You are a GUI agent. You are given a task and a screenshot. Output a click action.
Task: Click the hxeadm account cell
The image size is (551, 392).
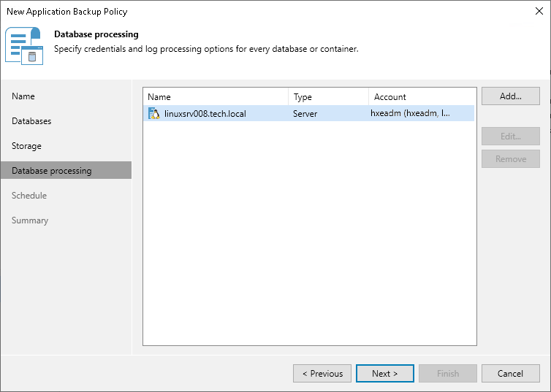coord(410,113)
